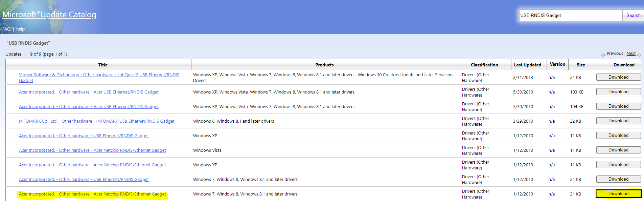This screenshot has width=644, height=206.
Task: Open the Vernier LabQuest2 driver title link
Action: tap(99, 75)
